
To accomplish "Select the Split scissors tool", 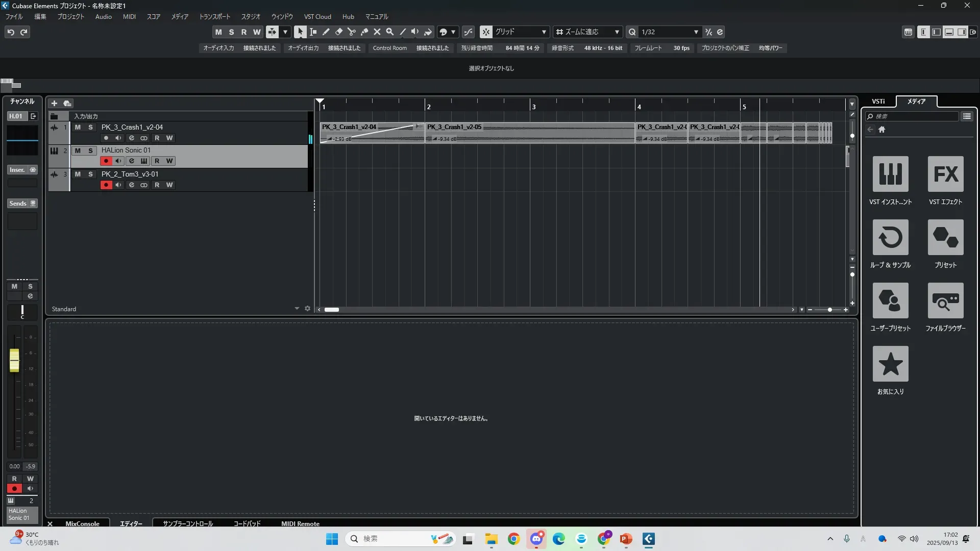I will 351,32.
